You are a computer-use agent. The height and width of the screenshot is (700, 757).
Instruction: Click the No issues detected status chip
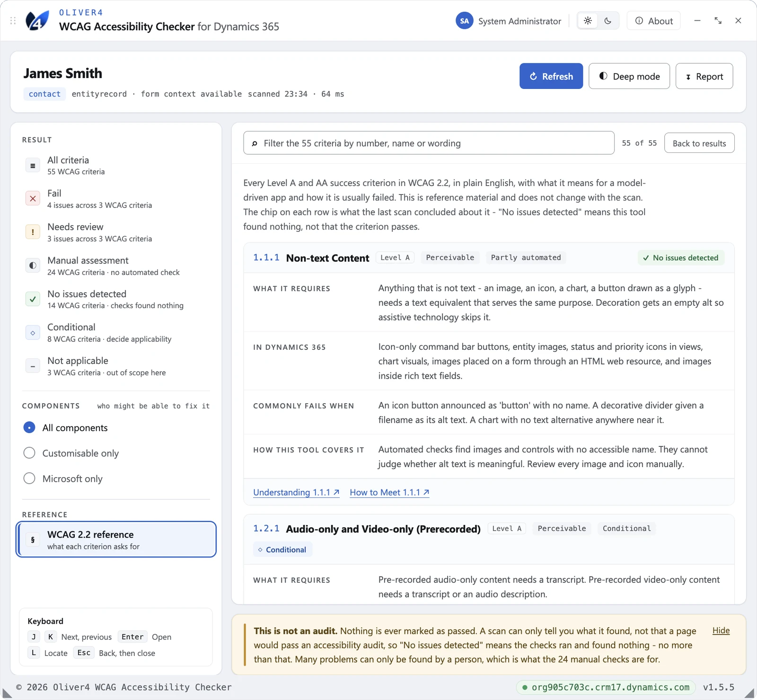[681, 258]
